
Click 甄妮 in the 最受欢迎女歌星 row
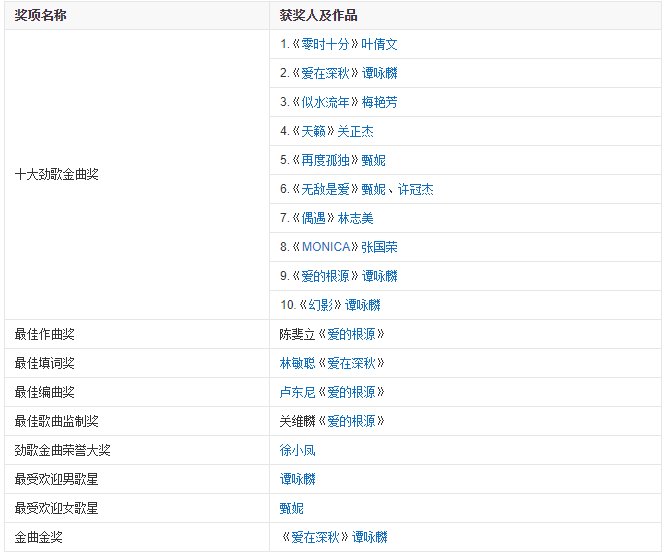(x=291, y=508)
